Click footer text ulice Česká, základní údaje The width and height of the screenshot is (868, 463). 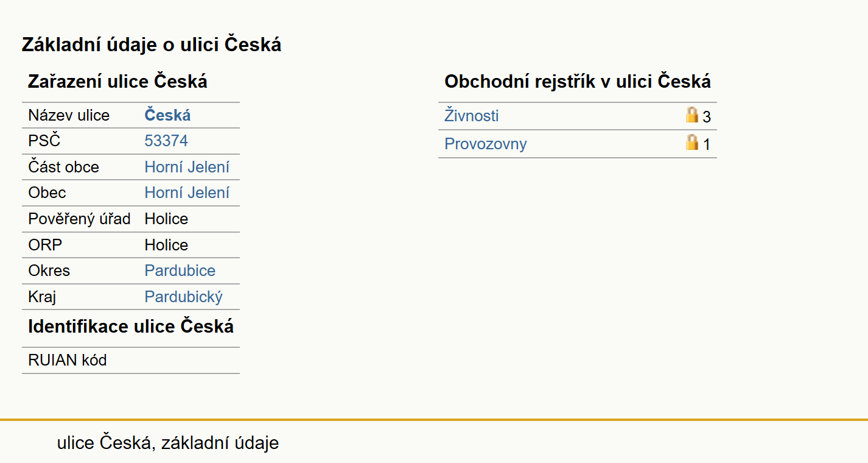pyautogui.click(x=168, y=442)
